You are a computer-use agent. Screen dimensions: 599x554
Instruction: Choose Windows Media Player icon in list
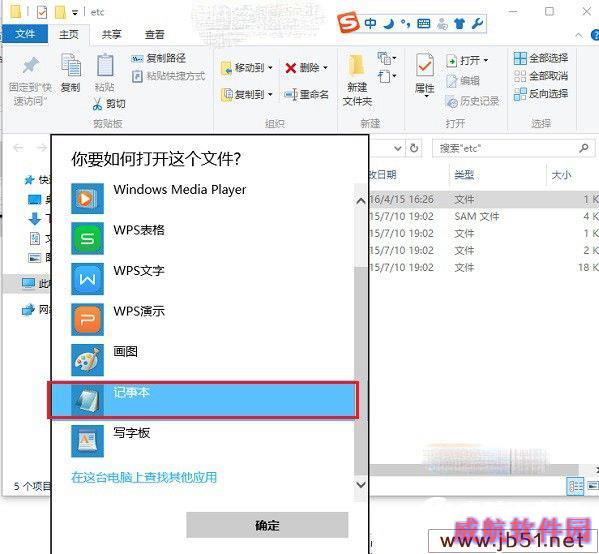pyautogui.click(x=87, y=198)
